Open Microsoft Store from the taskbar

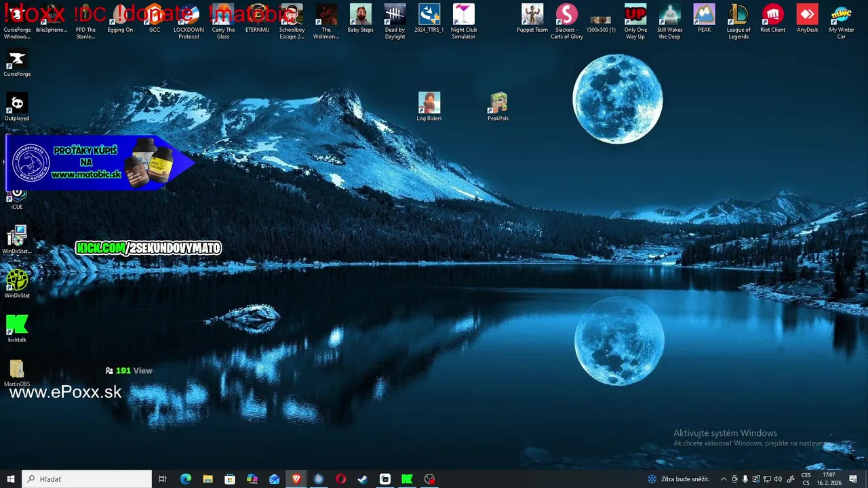[230, 479]
